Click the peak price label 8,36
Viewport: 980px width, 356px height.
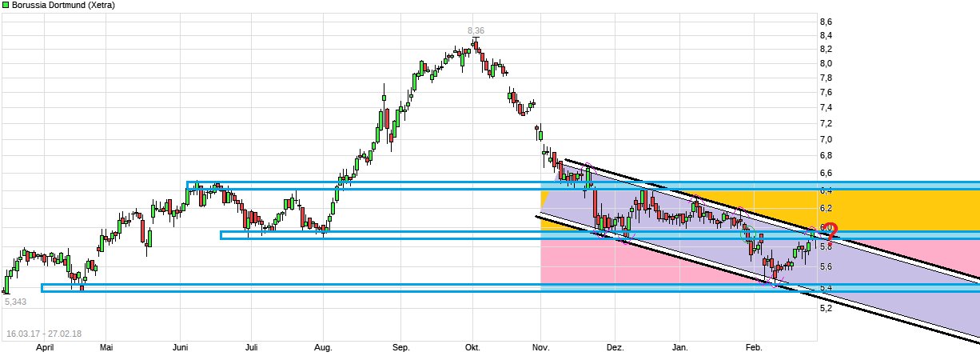476,30
